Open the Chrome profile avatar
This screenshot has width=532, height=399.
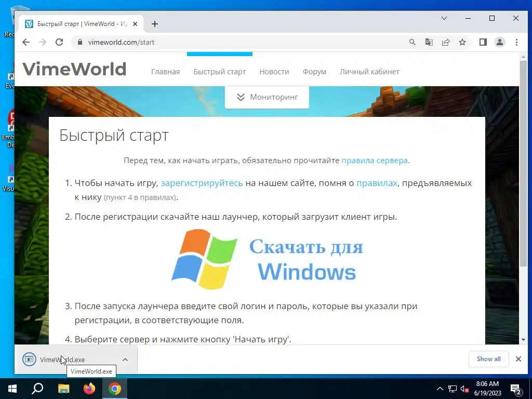point(499,42)
